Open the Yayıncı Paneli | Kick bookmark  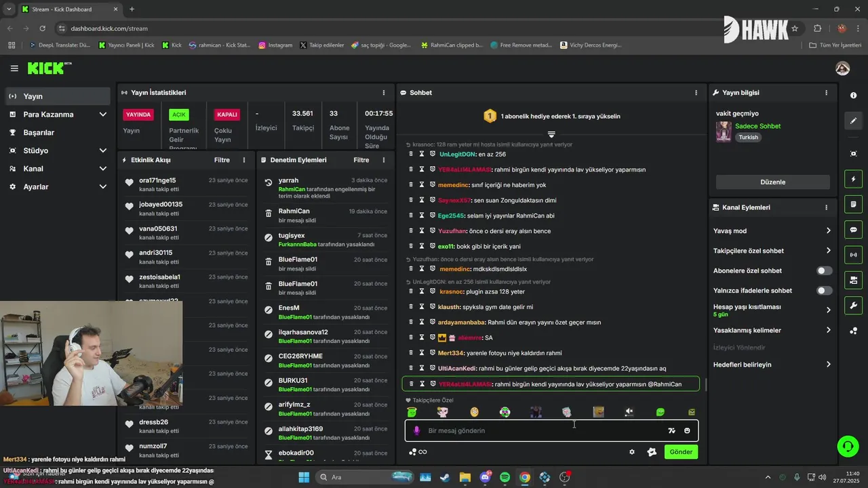[127, 45]
